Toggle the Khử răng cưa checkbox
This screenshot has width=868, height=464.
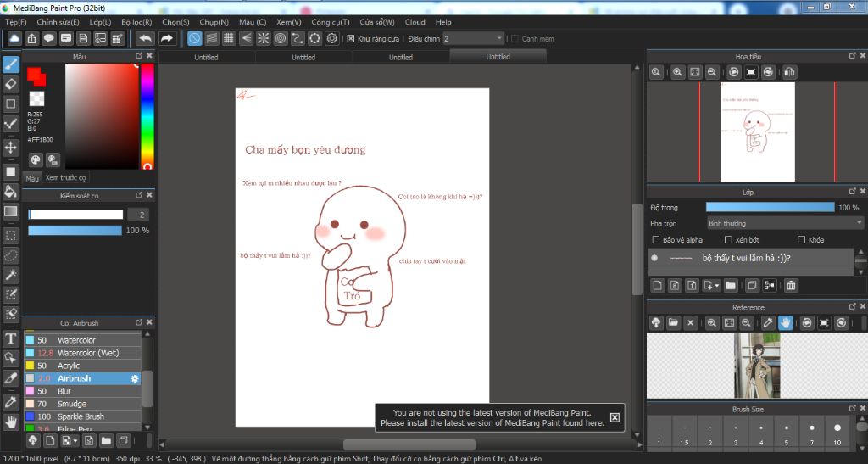351,38
